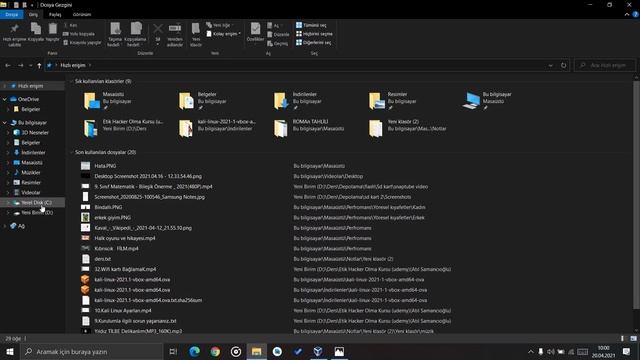The width and height of the screenshot is (640, 360).
Task: Select Hızlı erişim in the navigation tree
Action: (31, 86)
